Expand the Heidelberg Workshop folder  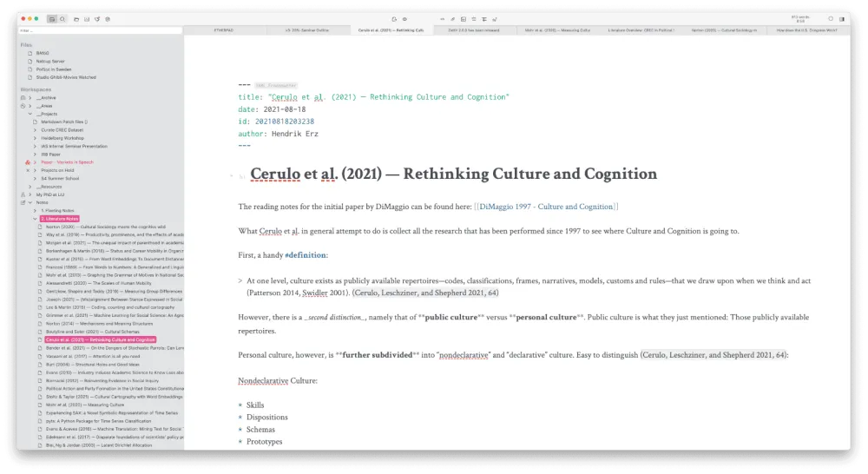click(35, 138)
